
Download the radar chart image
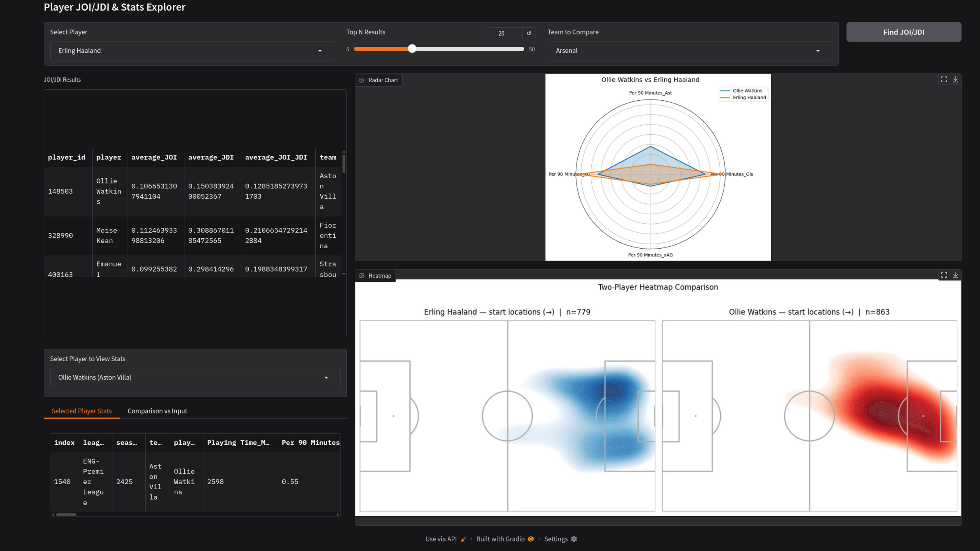pos(956,79)
